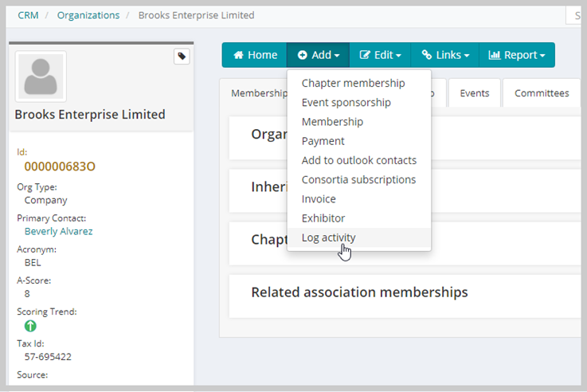Image resolution: width=587 pixels, height=392 pixels.
Task: Click Org Type value Company
Action: [x=45, y=200]
